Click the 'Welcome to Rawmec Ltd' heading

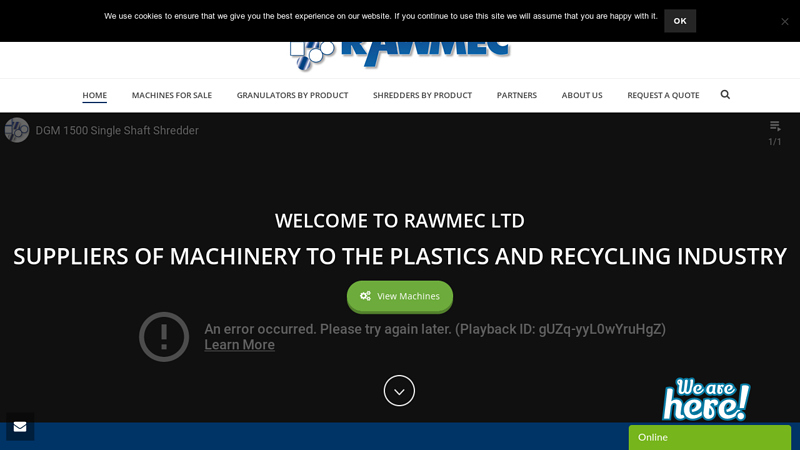click(x=399, y=221)
